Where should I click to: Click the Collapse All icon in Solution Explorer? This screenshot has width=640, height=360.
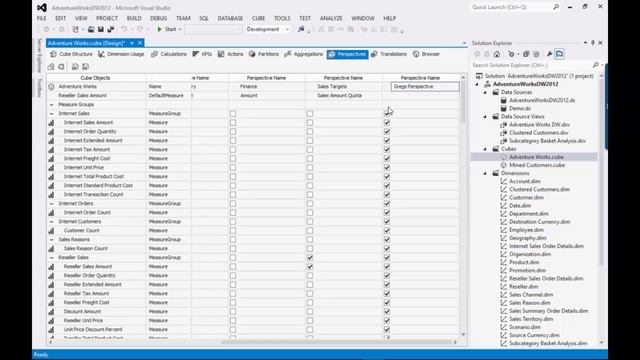coord(526,54)
